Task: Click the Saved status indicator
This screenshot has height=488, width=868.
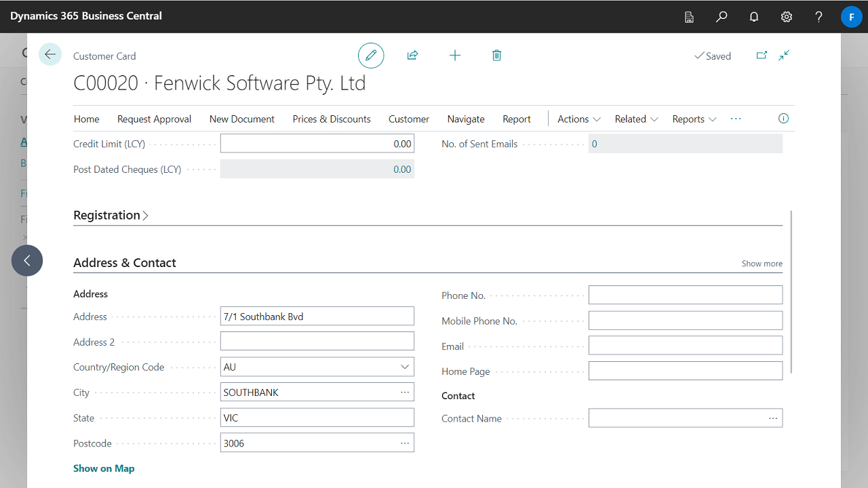Action: coord(713,56)
